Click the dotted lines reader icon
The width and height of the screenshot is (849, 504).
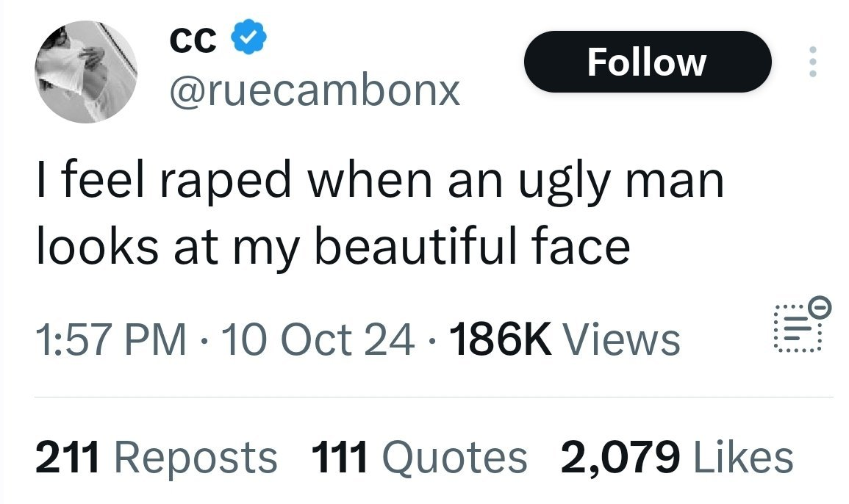[x=795, y=328]
